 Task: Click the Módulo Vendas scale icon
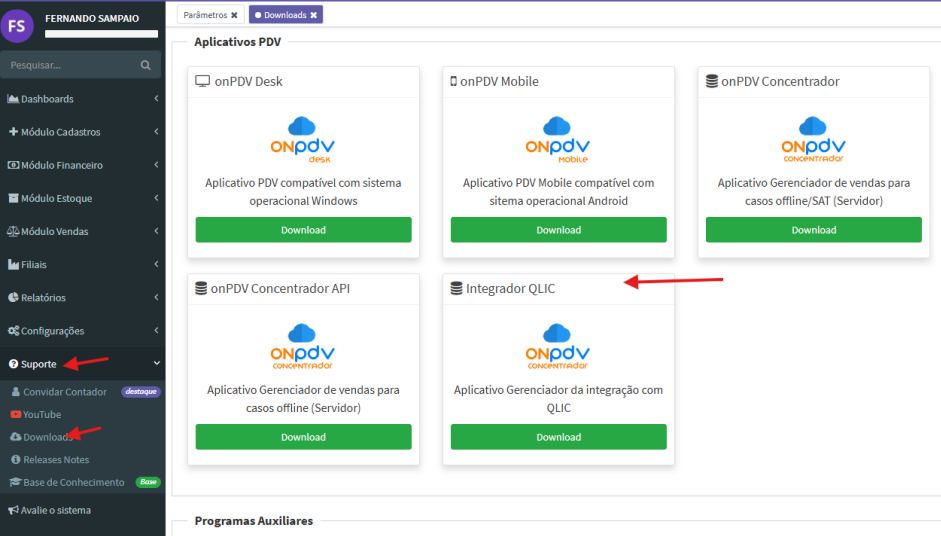coord(13,231)
